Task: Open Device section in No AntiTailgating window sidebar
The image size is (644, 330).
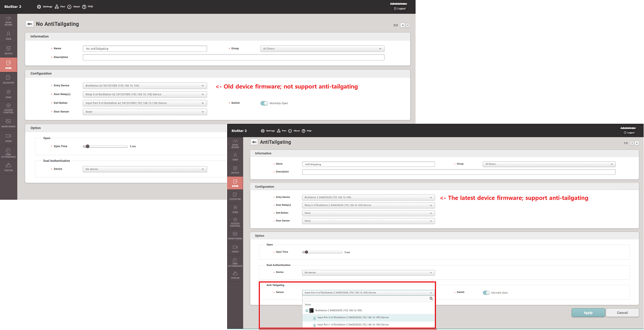Action: coord(8,50)
